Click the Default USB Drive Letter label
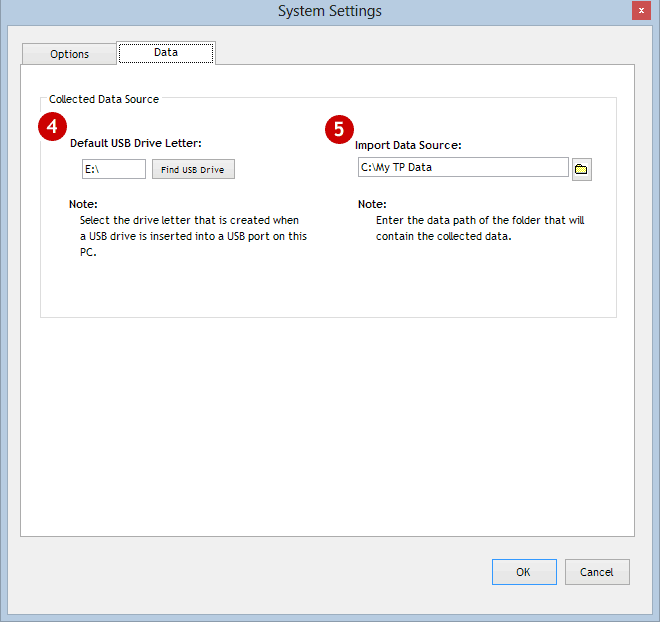Screen dimensions: 660x622 [x=136, y=143]
